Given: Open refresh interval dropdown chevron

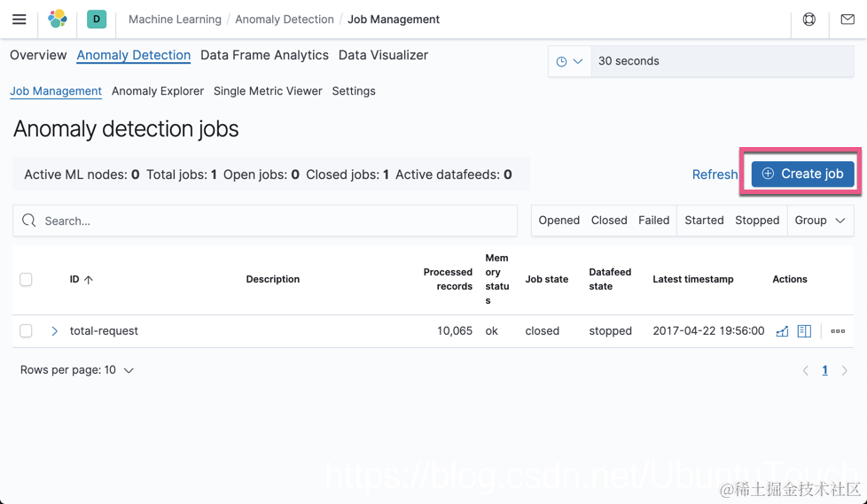Looking at the screenshot, I should coord(578,61).
